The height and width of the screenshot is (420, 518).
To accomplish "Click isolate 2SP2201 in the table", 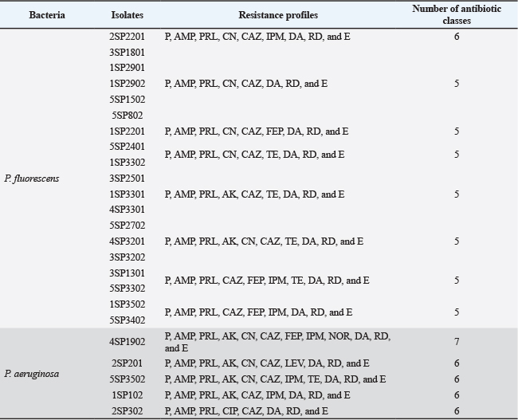I will [128, 37].
